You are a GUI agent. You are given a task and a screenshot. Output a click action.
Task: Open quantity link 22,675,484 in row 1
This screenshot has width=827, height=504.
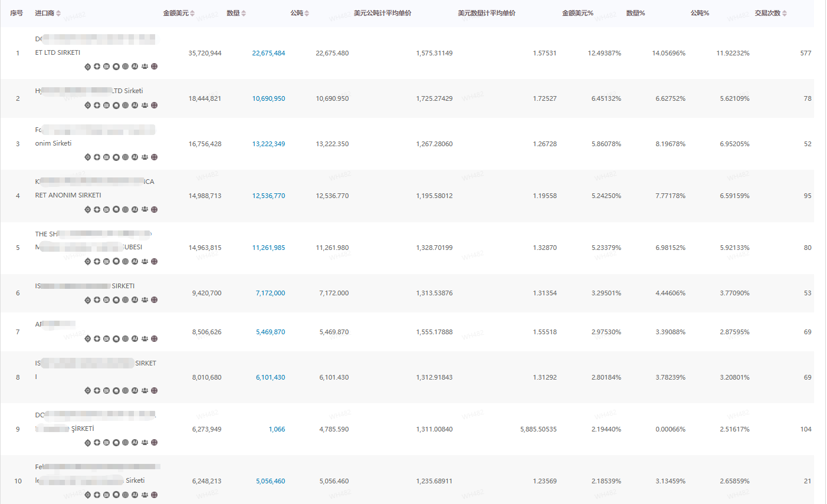pyautogui.click(x=268, y=53)
